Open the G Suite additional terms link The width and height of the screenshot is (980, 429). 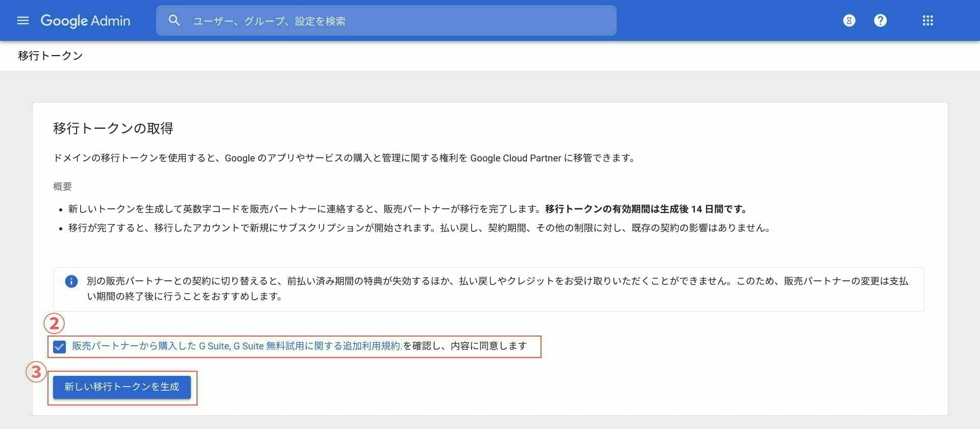[237, 346]
